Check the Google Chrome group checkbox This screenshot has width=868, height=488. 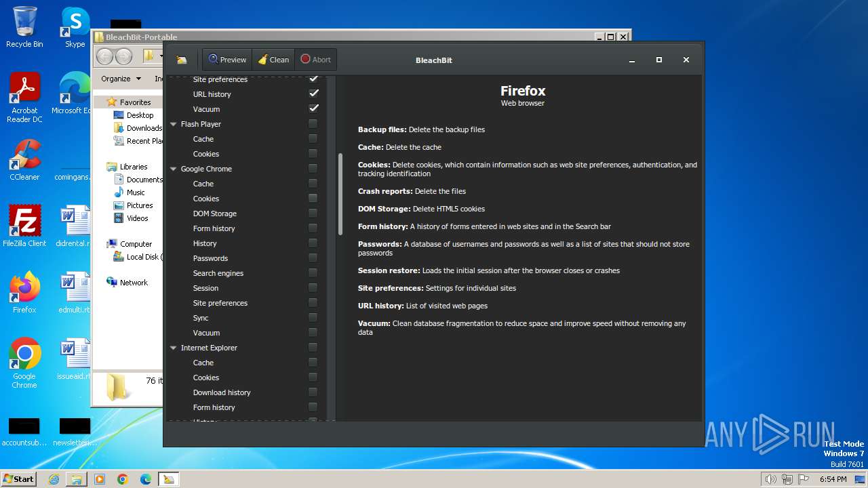tap(313, 168)
